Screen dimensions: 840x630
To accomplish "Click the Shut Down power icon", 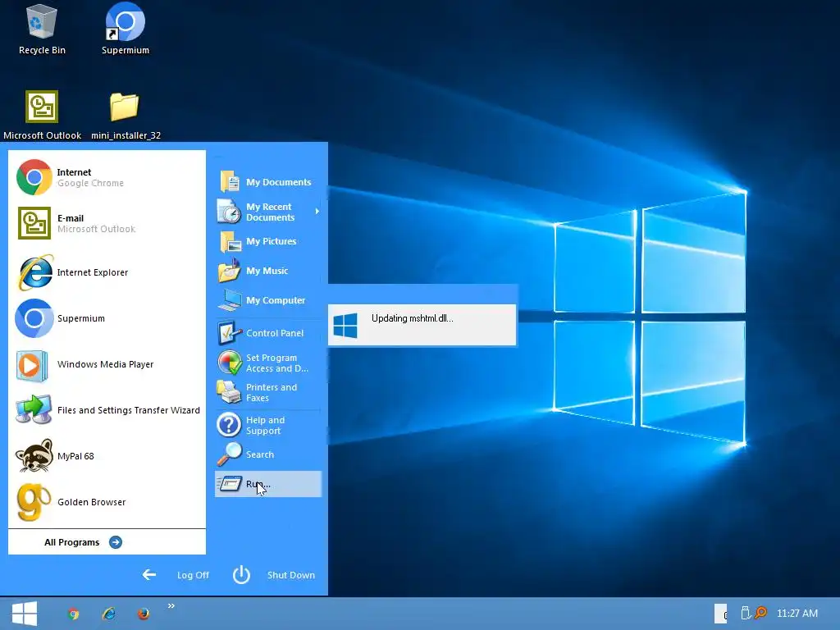I will [242, 574].
